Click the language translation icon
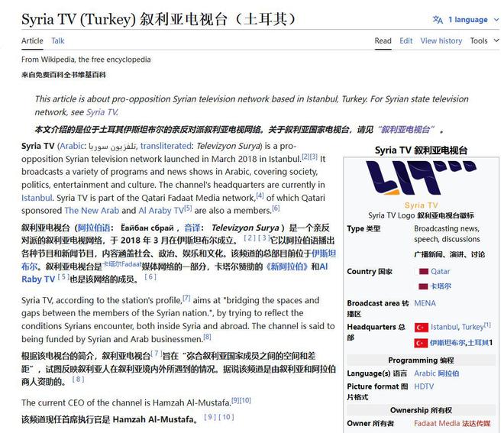This screenshot has width=504, height=433. click(x=438, y=20)
